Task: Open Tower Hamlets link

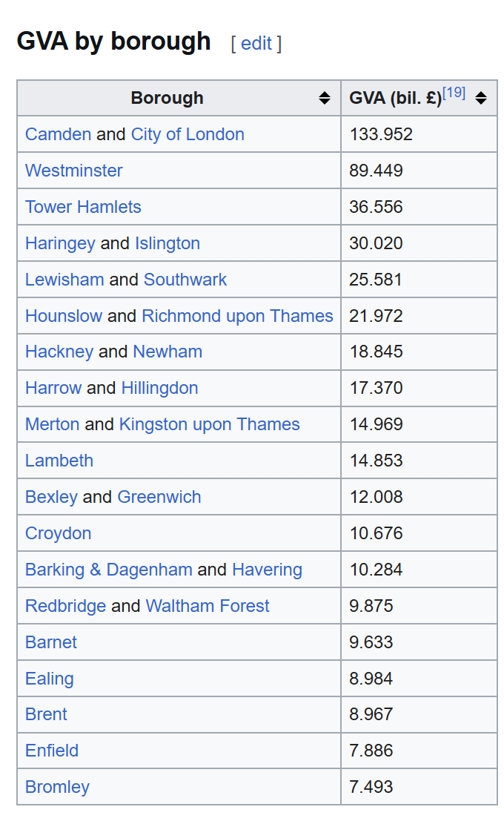Action: (x=83, y=207)
